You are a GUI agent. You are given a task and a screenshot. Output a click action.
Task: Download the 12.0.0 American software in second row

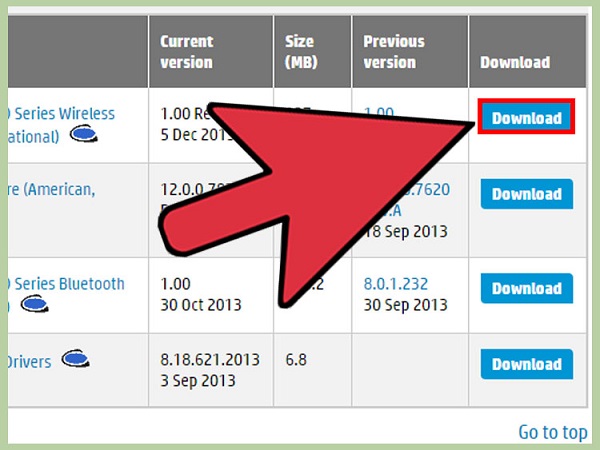point(526,194)
